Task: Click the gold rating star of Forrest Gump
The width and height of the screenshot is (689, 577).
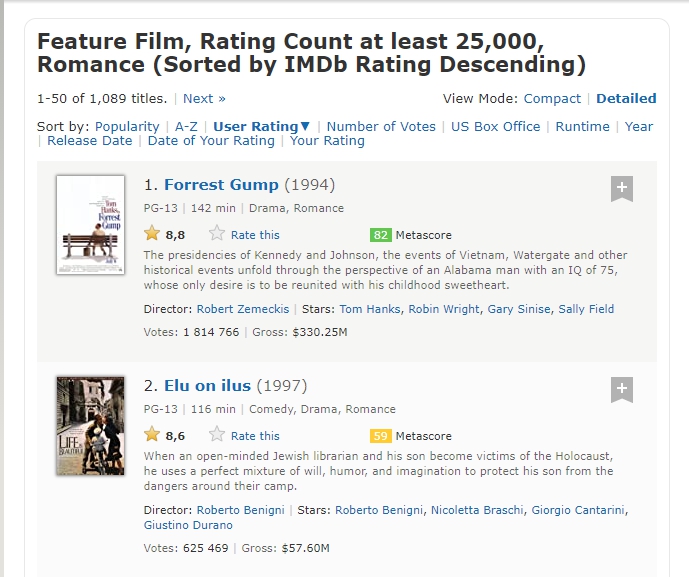Action: coord(152,234)
